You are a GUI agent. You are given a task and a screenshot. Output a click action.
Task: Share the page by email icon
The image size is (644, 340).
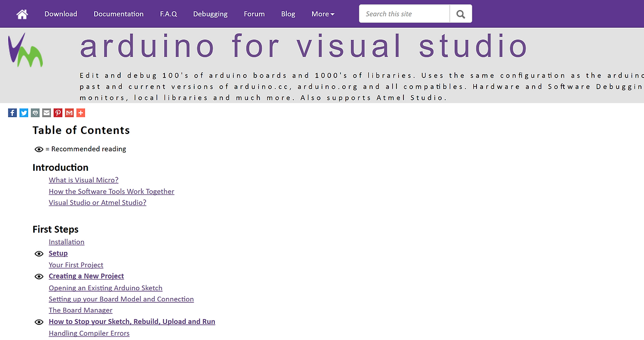[x=46, y=113]
